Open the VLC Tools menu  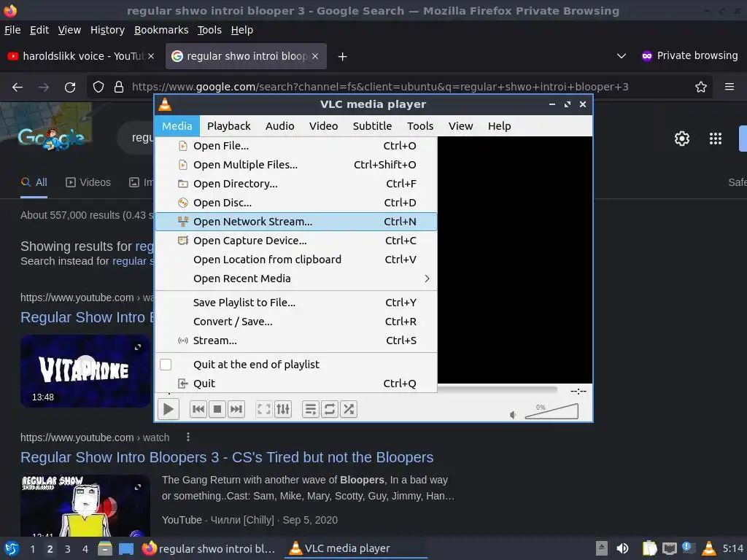pyautogui.click(x=420, y=125)
